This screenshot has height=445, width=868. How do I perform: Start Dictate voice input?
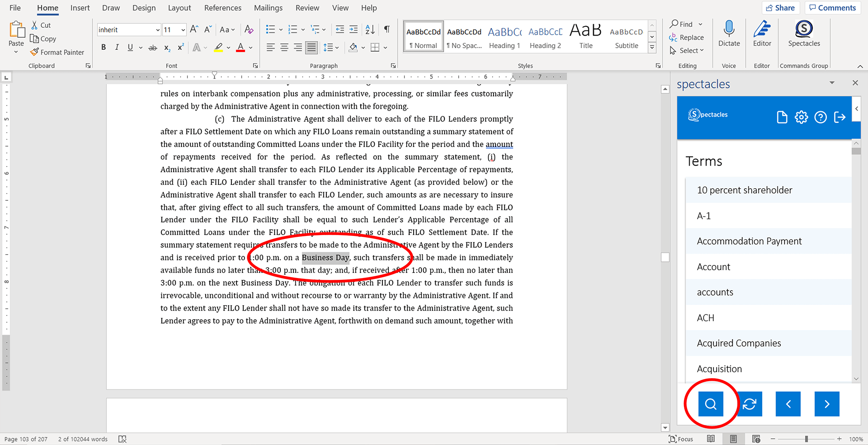pos(729,34)
